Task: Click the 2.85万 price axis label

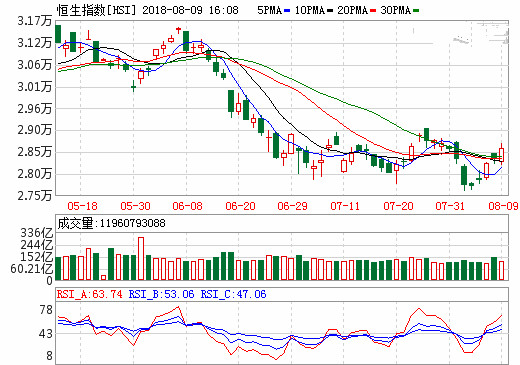Action: click(x=35, y=152)
